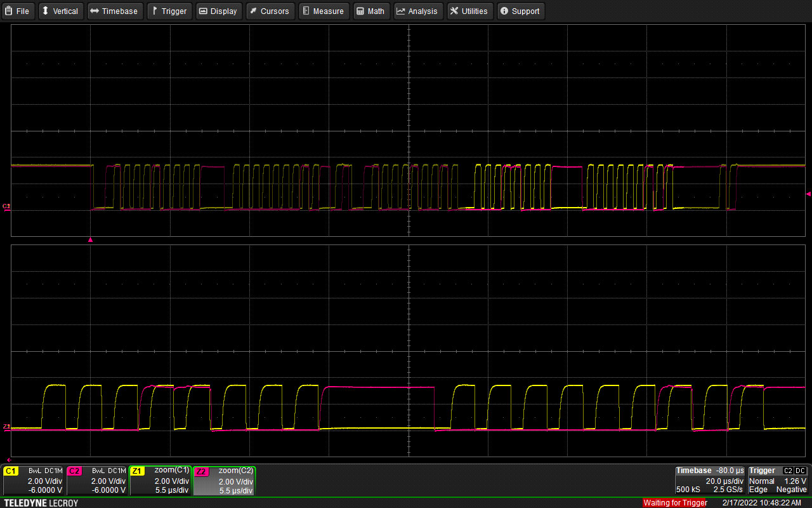Click the C1 channel descriptor box
This screenshot has width=812, height=508.
click(34, 480)
